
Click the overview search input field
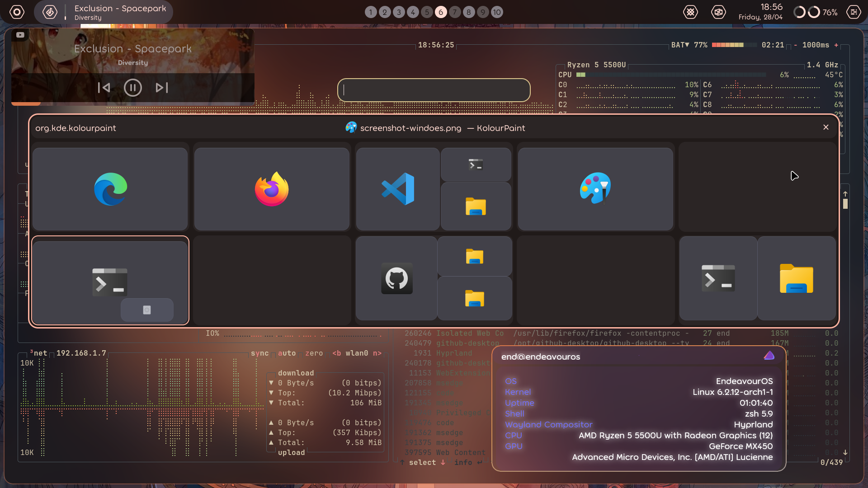click(434, 90)
